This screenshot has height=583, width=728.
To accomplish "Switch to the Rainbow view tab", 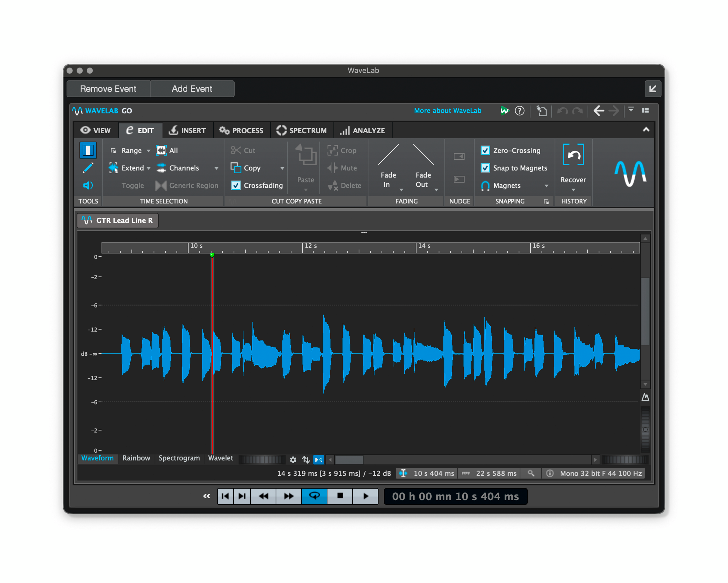I will [x=136, y=458].
